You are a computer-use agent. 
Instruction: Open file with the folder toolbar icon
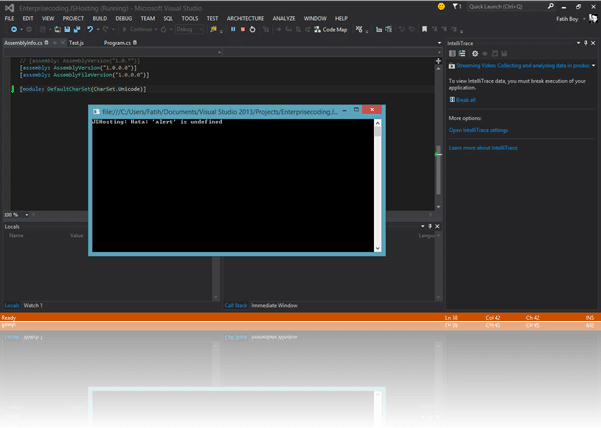point(57,30)
